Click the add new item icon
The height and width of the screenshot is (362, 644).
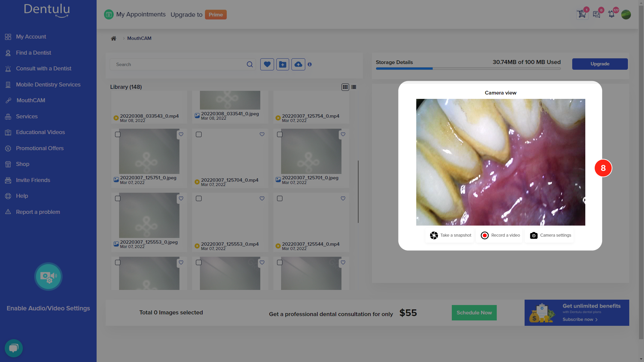pos(283,64)
